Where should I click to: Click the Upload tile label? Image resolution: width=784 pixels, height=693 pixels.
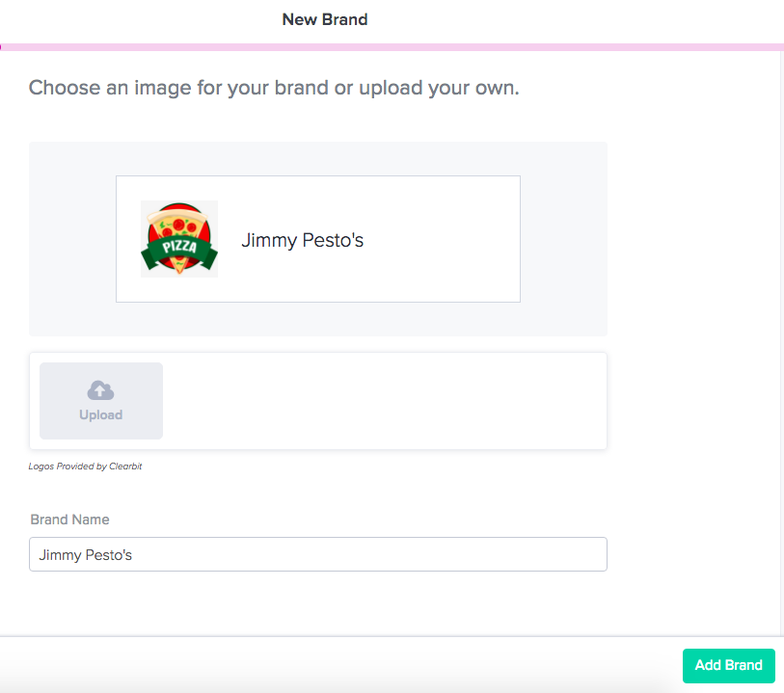pos(100,414)
